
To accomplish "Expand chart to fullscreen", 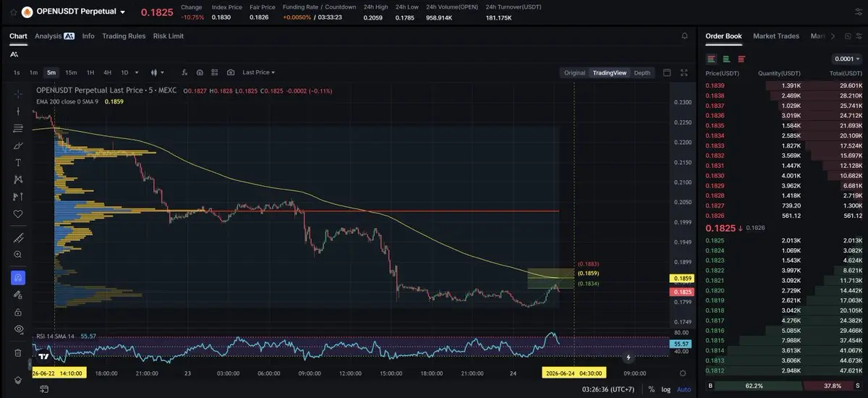I will [684, 72].
